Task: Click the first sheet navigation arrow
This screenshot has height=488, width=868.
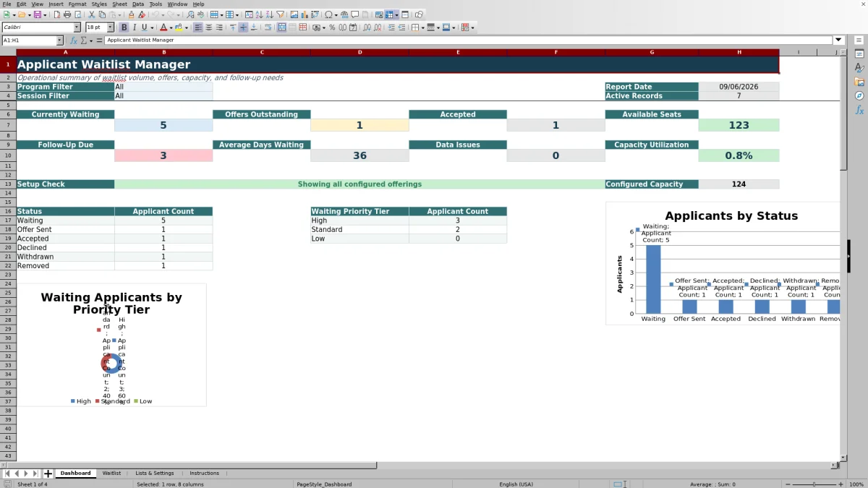Action: (x=7, y=474)
